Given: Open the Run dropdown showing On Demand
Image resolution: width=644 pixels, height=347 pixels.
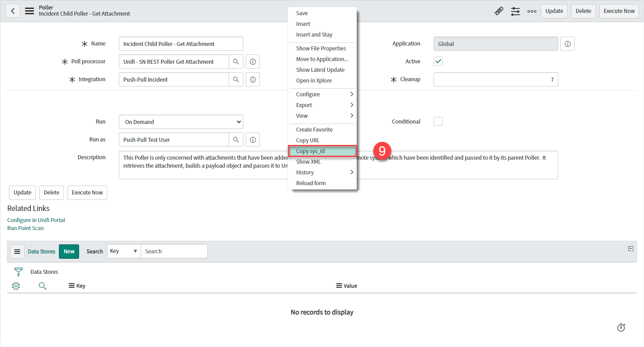Looking at the screenshot, I should [180, 121].
